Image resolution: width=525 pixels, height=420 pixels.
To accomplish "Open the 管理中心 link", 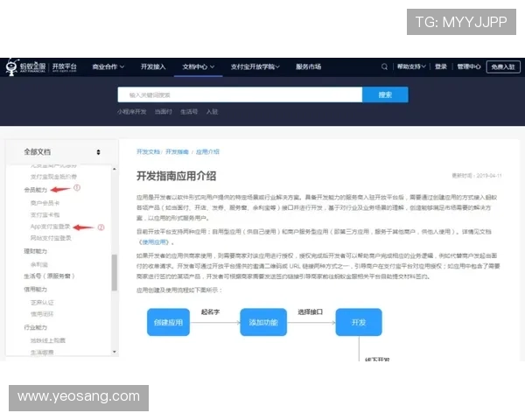I will (469, 66).
